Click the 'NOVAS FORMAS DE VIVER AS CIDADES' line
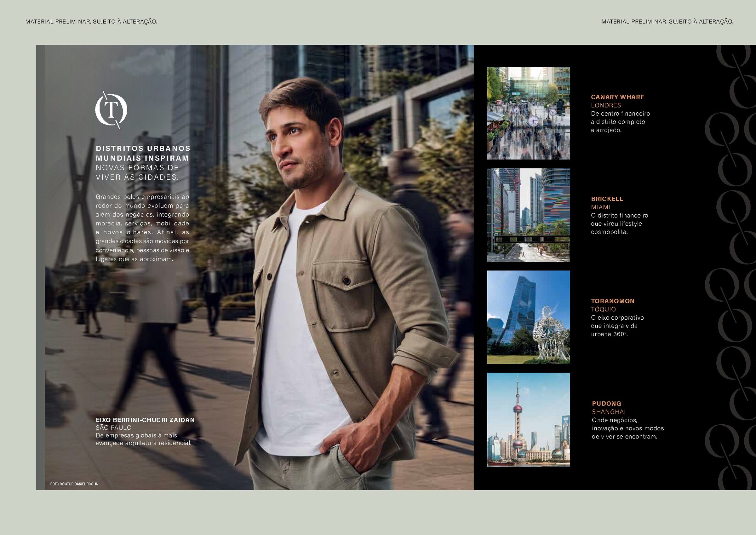Viewport: 756px width, 535px height. coord(137,172)
